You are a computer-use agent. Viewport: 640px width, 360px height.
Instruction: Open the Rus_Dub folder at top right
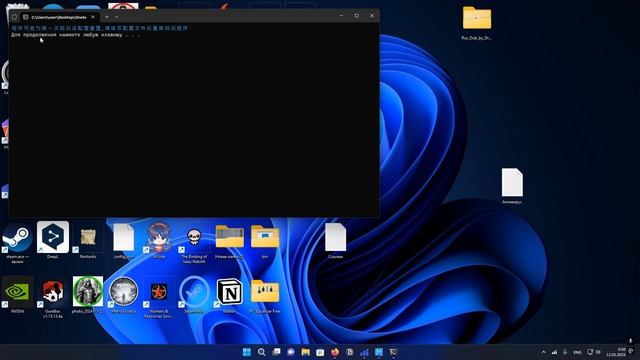pos(477,23)
